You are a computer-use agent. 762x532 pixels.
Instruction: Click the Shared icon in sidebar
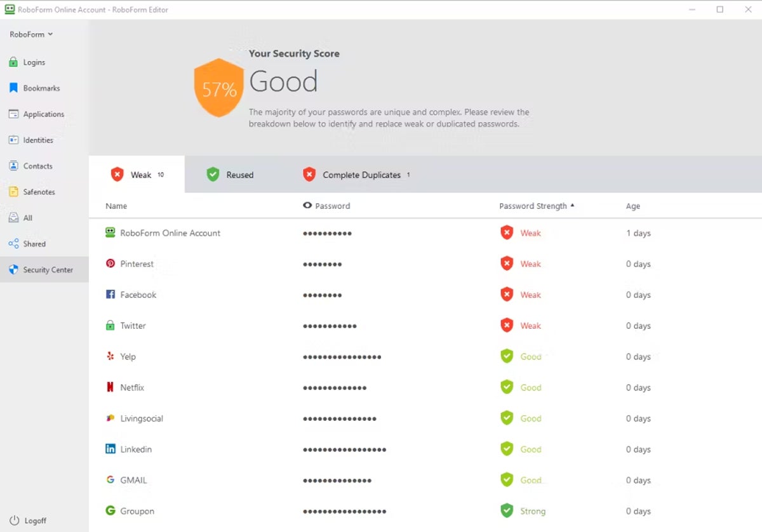point(13,244)
